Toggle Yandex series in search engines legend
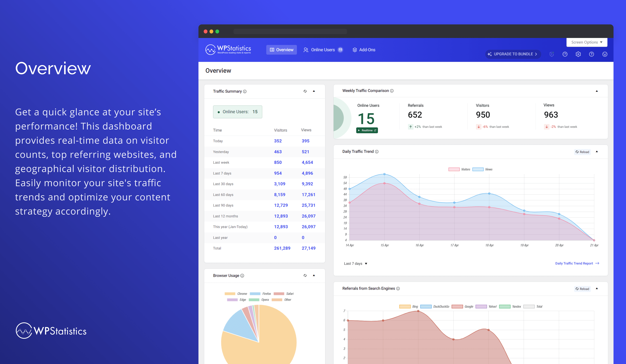The image size is (626, 364). (510, 307)
